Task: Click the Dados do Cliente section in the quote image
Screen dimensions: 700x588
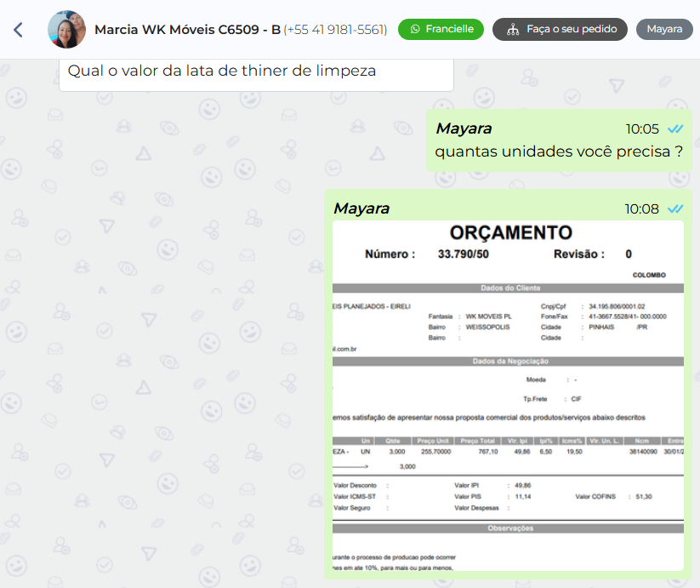Action: pos(509,288)
